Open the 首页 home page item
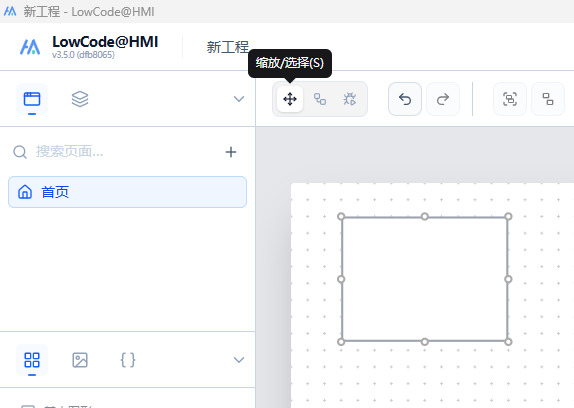This screenshot has width=574, height=408. point(127,192)
